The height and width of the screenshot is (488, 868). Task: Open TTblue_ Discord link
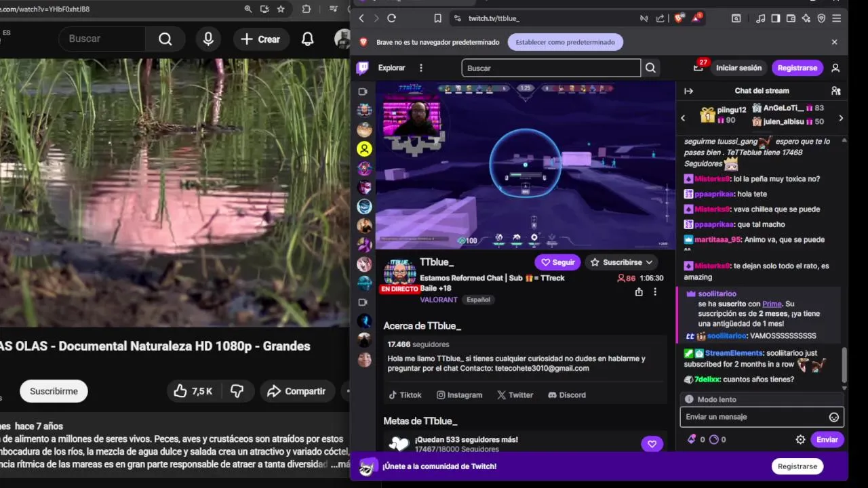(567, 395)
